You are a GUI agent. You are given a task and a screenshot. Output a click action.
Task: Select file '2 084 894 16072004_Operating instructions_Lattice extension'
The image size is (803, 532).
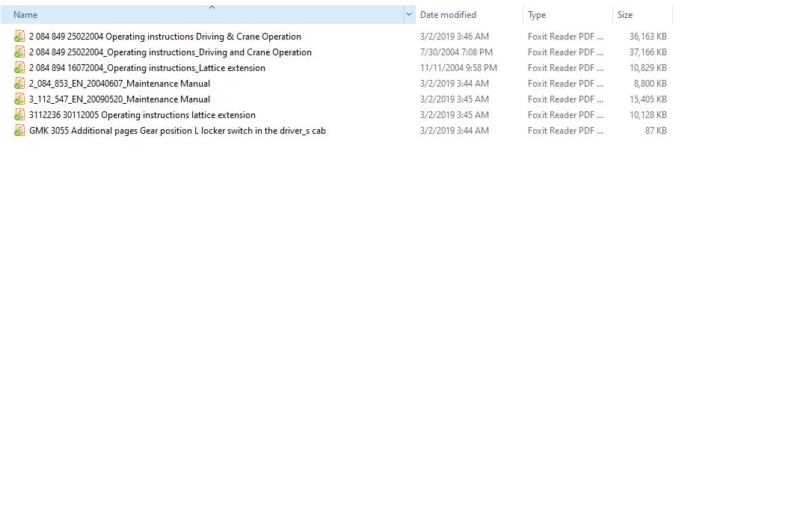[147, 67]
